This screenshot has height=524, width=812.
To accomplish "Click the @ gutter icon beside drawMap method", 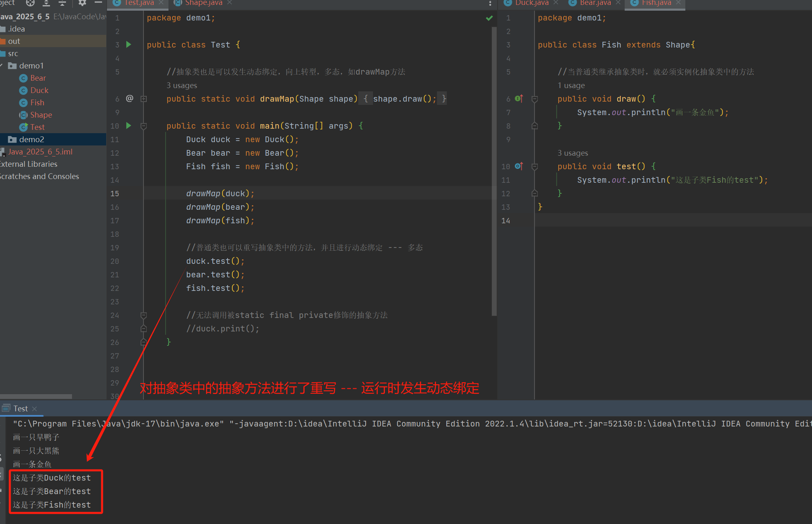I will pyautogui.click(x=130, y=98).
